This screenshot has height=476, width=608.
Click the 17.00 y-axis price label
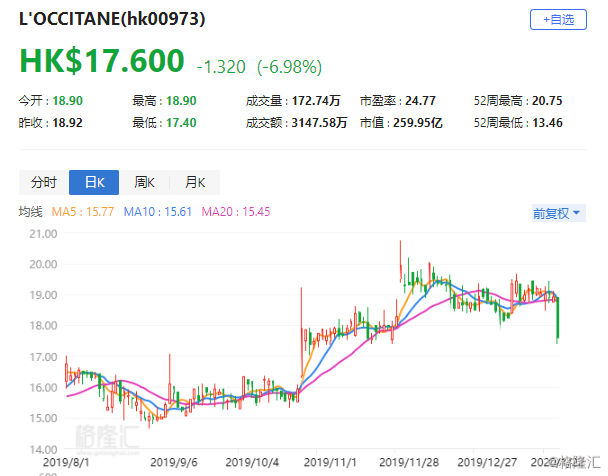tap(43, 357)
